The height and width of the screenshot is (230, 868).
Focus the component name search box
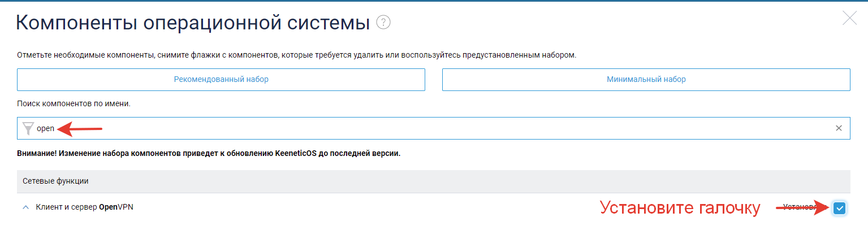[434, 128]
